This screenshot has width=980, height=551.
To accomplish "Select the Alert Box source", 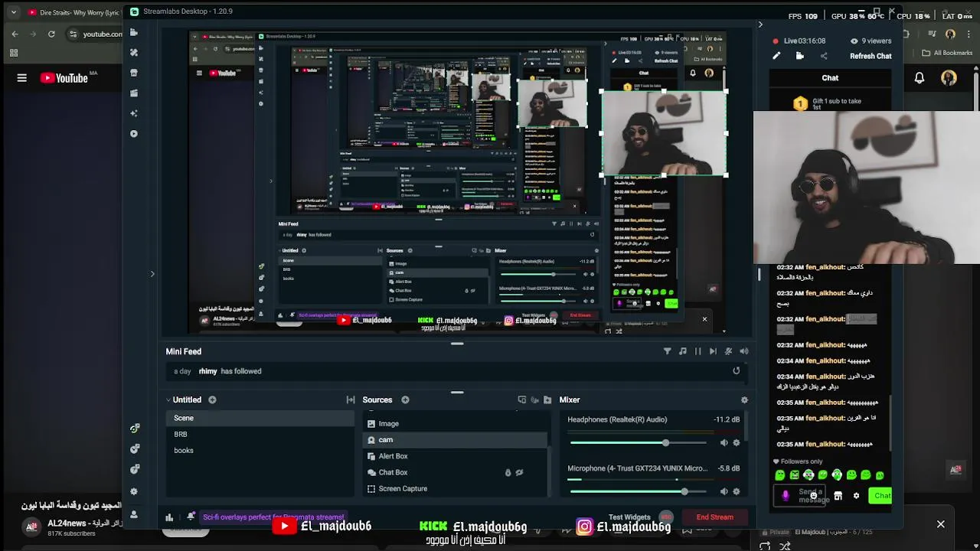I will tap(456, 456).
